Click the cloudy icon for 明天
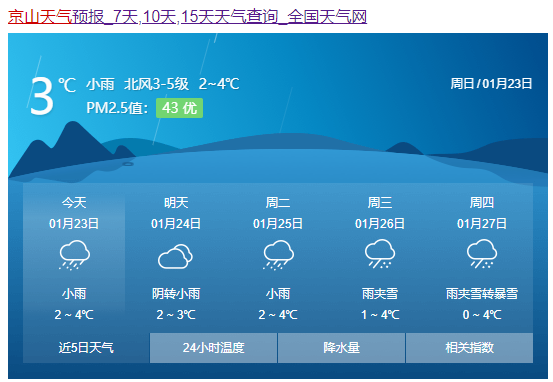Image resolution: width=553 pixels, height=382 pixels. 175,256
